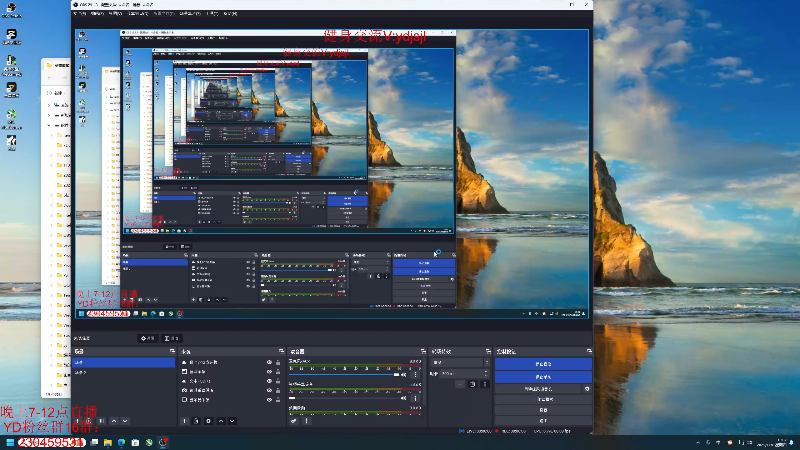Remove configurable transition with trash icon

[472, 384]
